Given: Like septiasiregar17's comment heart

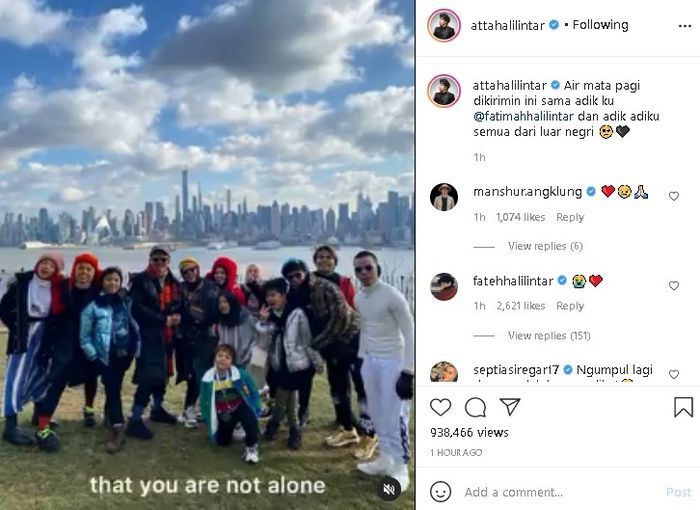Looking at the screenshot, I should coord(674,374).
